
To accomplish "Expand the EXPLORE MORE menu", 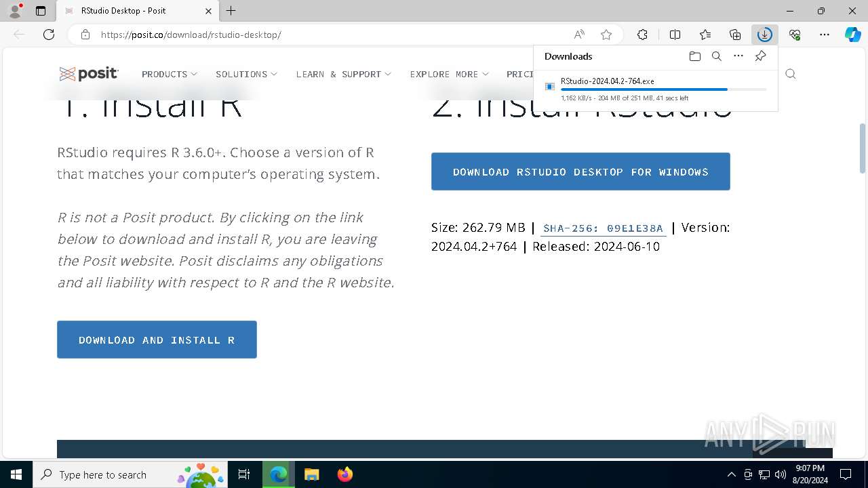I will (x=450, y=74).
